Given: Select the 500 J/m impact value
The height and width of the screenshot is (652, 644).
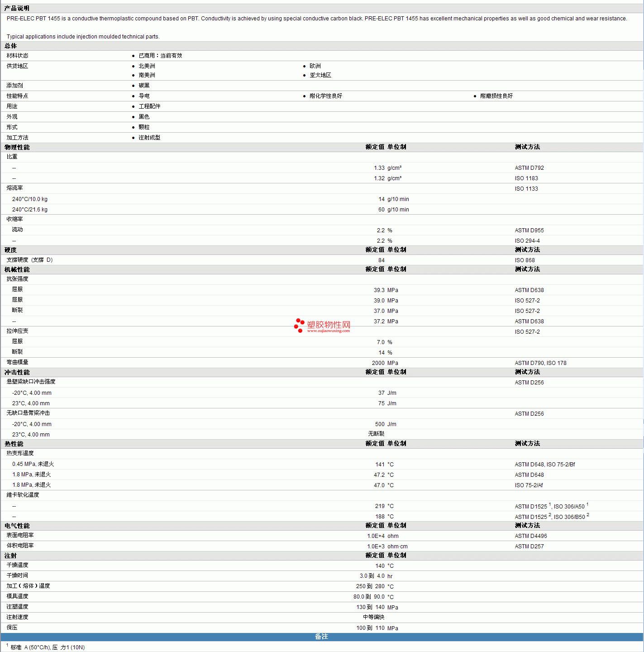Looking at the screenshot, I should tap(386, 424).
